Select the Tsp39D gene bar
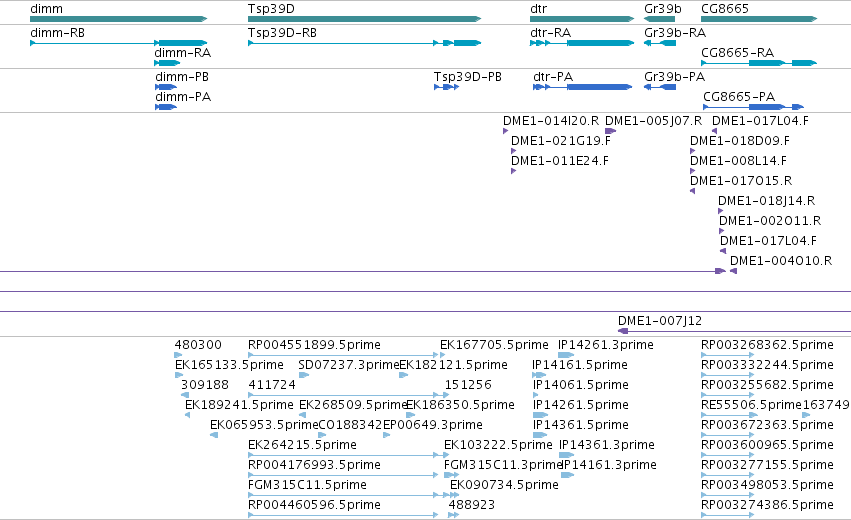The width and height of the screenshot is (851, 520). tap(364, 19)
